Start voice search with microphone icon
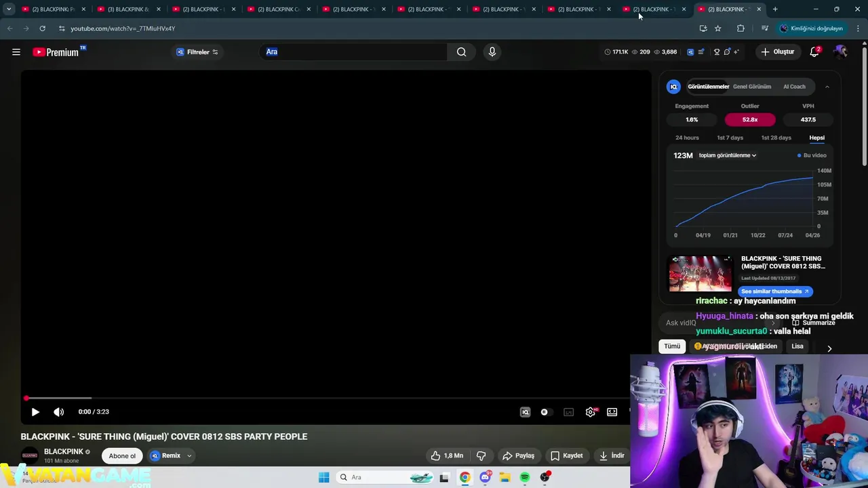Screen dimensions: 868x488 tap(492, 52)
